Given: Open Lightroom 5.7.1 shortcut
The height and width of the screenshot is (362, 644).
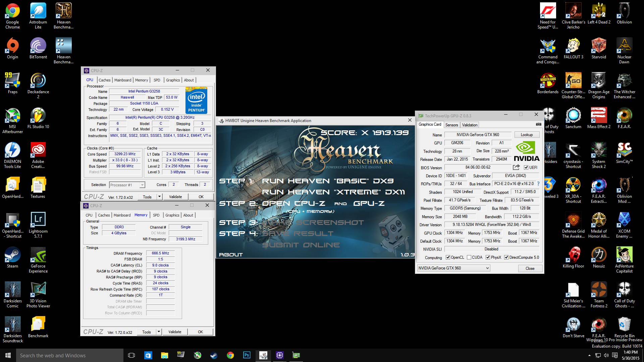Looking at the screenshot, I should pos(38,225).
